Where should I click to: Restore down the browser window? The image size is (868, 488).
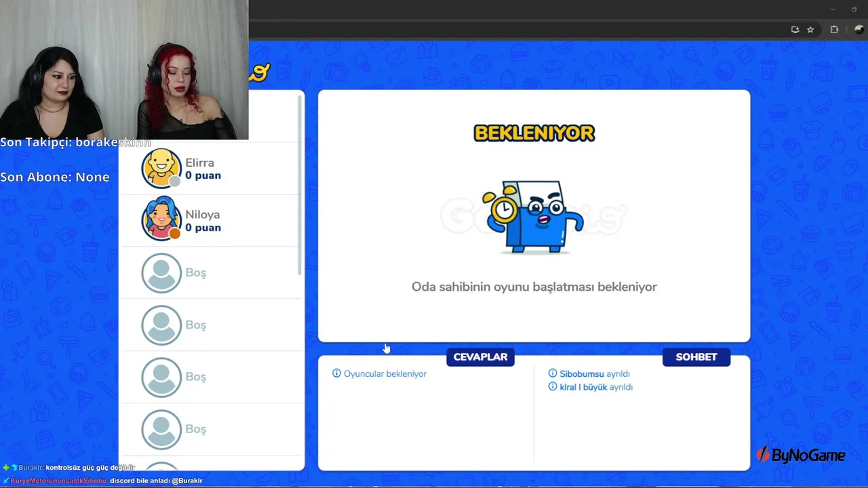(x=854, y=9)
